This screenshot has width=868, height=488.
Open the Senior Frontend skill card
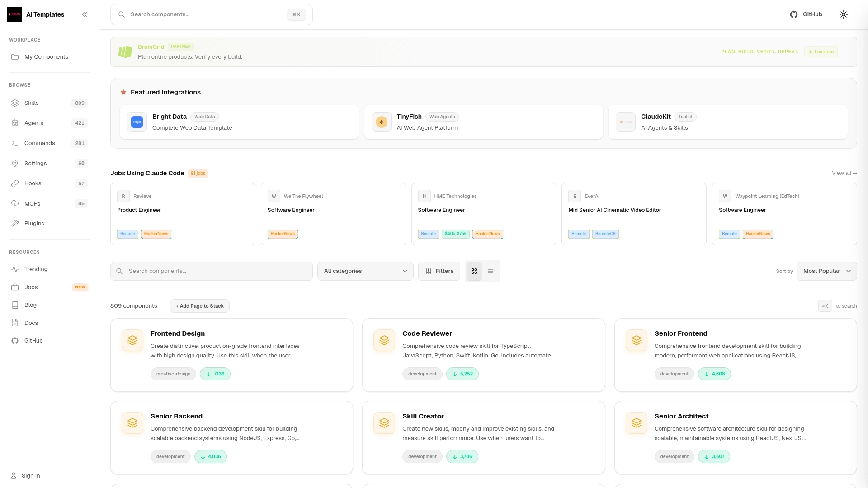click(736, 355)
